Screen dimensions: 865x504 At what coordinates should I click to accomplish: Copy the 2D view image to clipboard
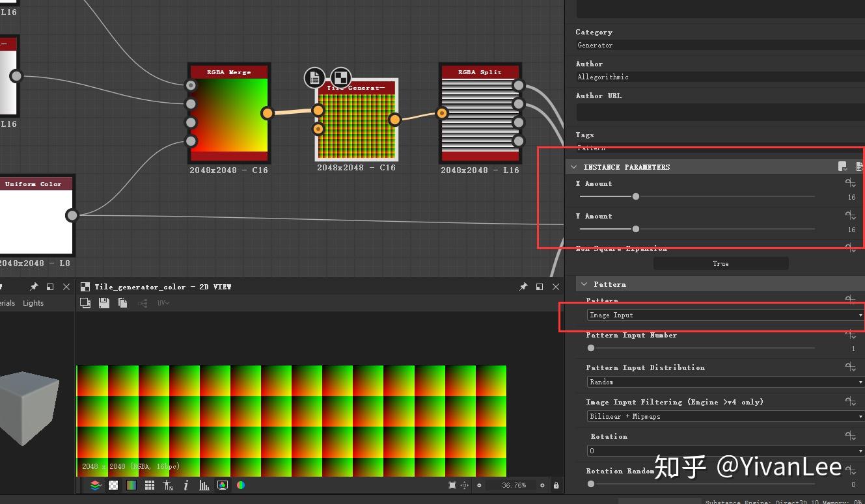click(122, 303)
